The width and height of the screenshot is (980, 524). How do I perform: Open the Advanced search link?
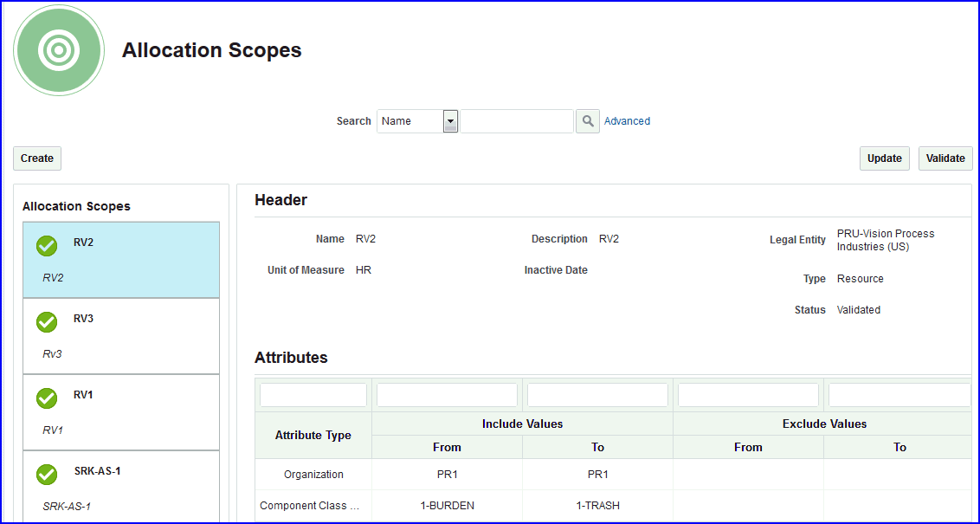click(x=627, y=121)
